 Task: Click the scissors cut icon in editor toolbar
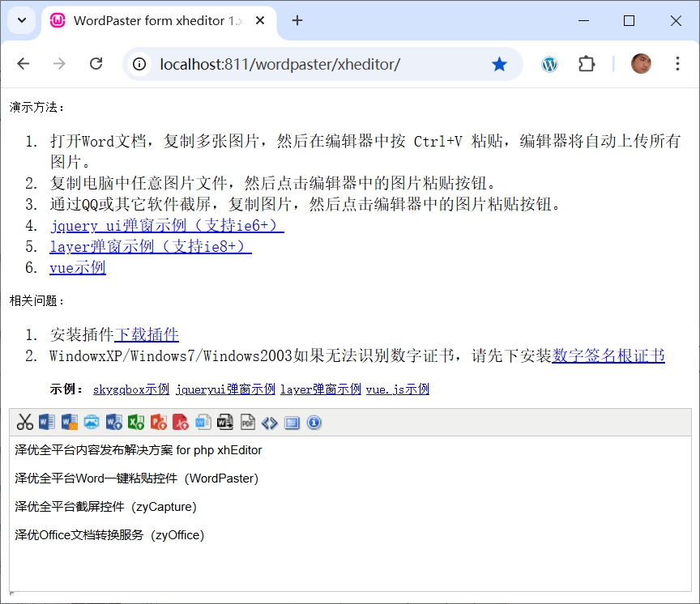pyautogui.click(x=25, y=422)
